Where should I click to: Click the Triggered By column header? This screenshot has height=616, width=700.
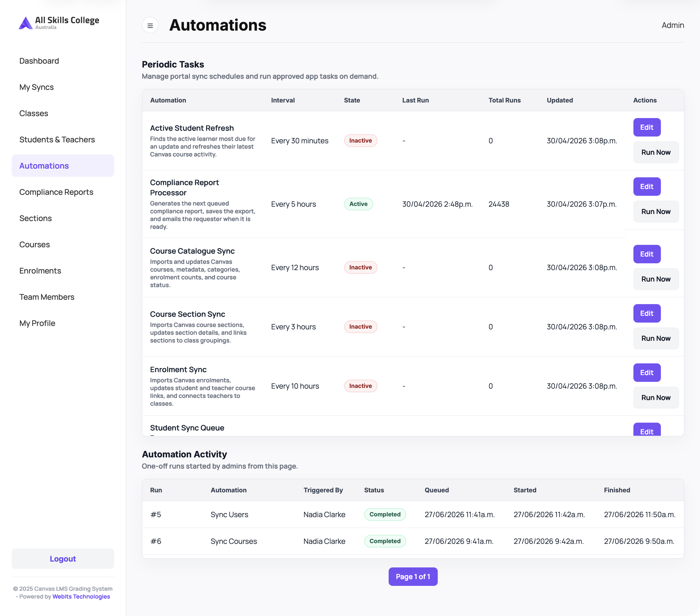coord(323,490)
